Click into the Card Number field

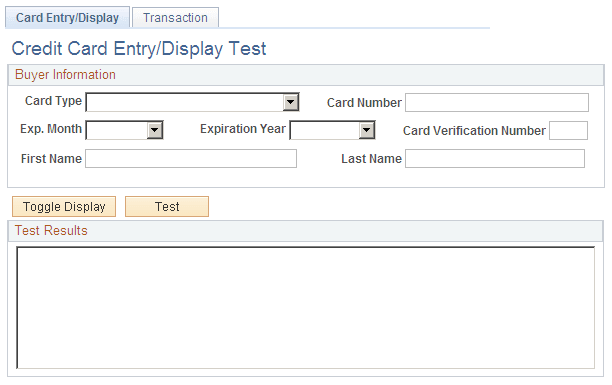[x=497, y=102]
